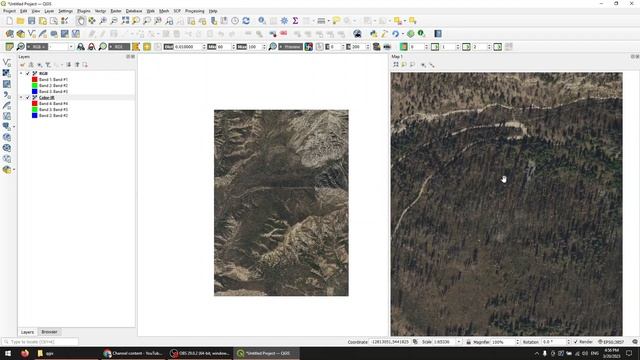The image size is (640, 360).
Task: Click the dark blue book icon
Action: tap(438, 33)
